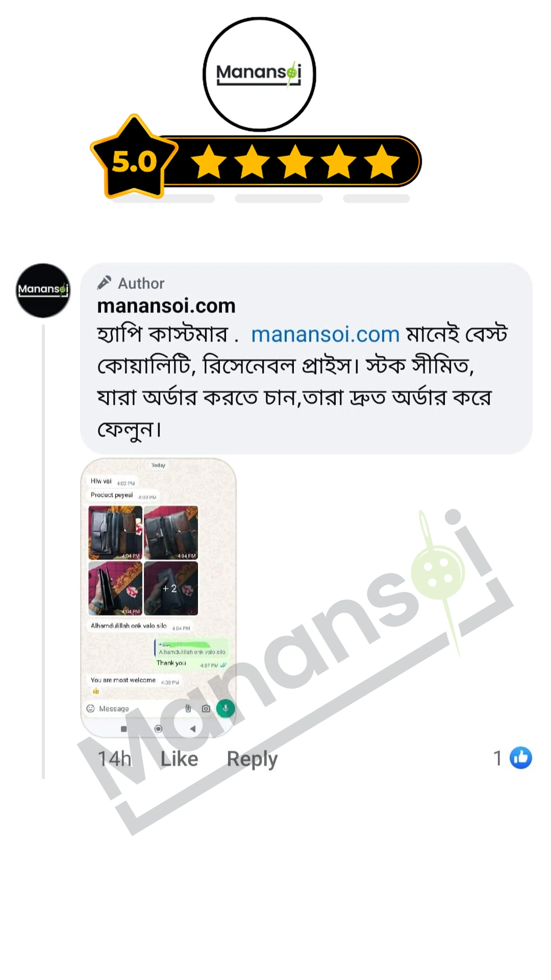Click Reply under the comment

[x=252, y=759]
